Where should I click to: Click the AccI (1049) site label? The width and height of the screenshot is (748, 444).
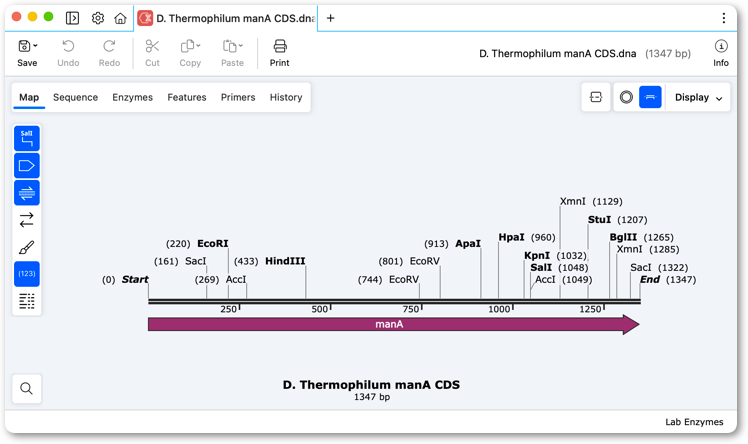pyautogui.click(x=563, y=279)
